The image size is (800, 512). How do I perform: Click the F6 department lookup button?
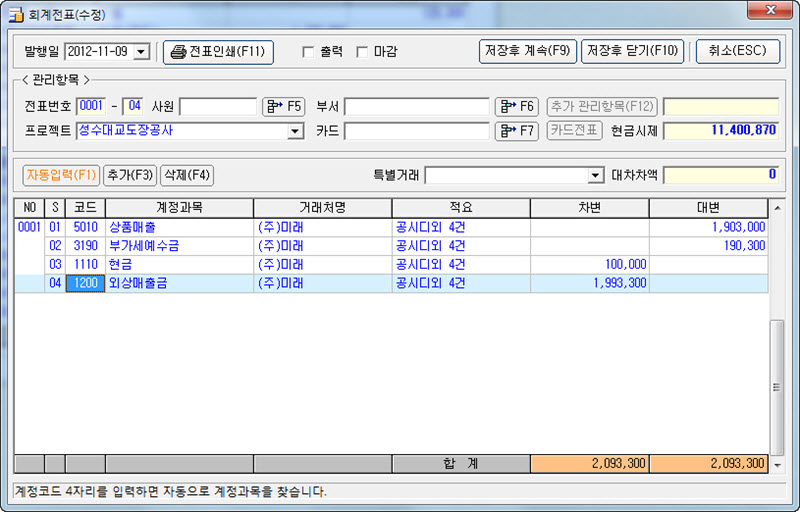click(516, 107)
